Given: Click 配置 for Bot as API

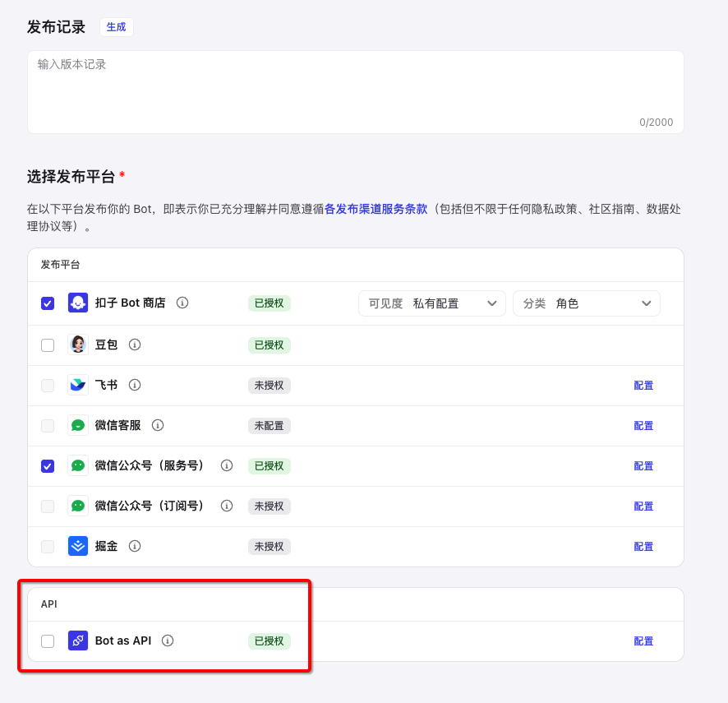Looking at the screenshot, I should [643, 641].
